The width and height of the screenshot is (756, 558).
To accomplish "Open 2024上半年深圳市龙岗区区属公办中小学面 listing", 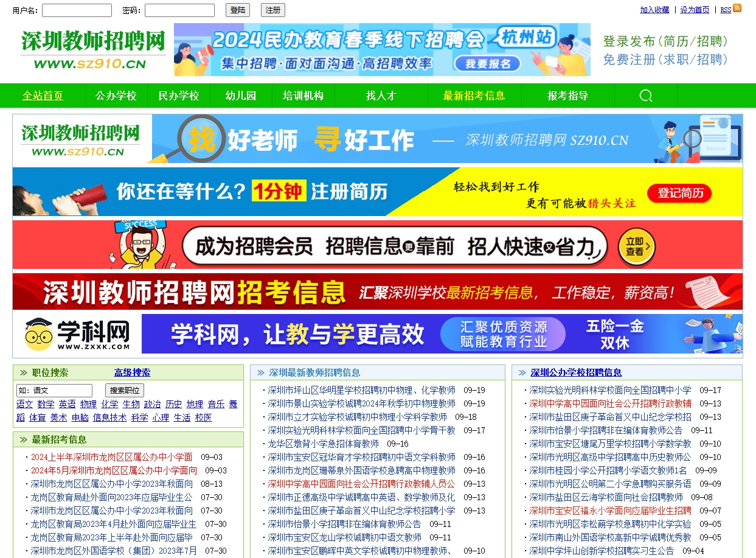I will point(112,457).
